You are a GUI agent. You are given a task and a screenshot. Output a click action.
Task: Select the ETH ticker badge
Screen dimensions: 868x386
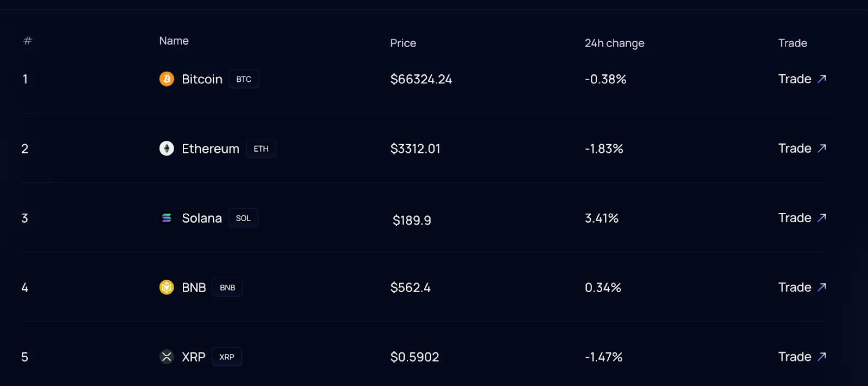click(261, 149)
